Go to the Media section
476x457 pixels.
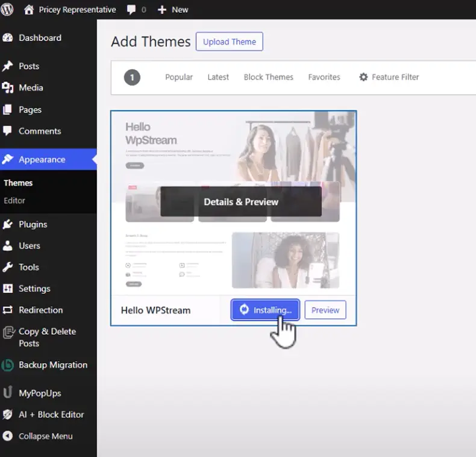[31, 87]
